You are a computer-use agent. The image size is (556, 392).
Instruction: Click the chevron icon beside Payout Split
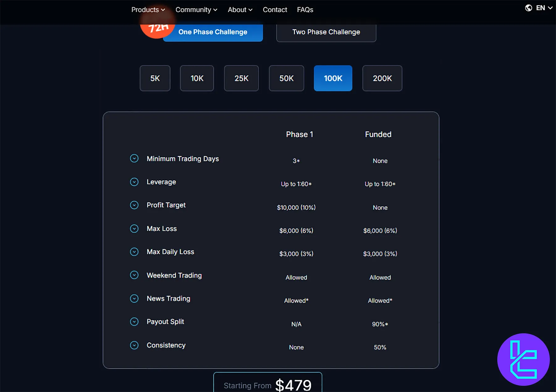tap(134, 322)
